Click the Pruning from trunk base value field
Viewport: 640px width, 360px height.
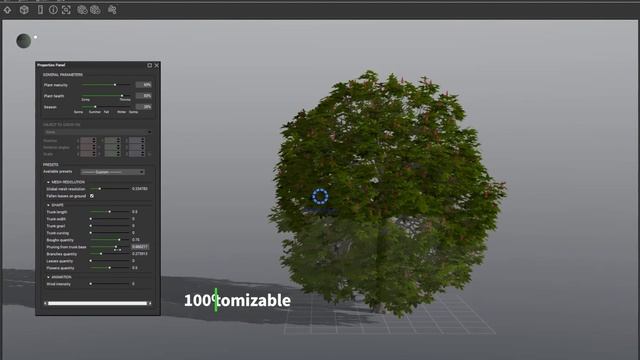(x=140, y=247)
